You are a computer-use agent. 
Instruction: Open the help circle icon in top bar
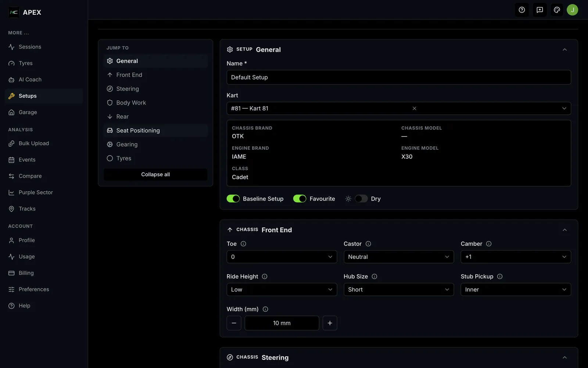522,10
